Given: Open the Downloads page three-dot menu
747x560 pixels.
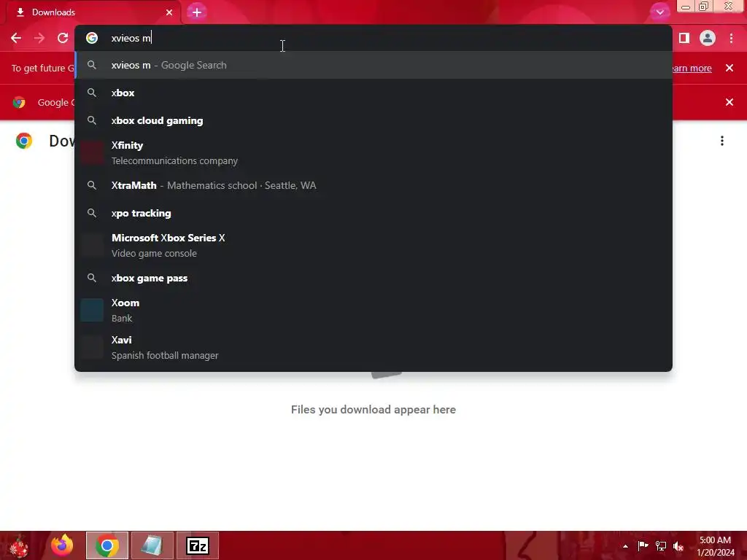Looking at the screenshot, I should coord(722,141).
